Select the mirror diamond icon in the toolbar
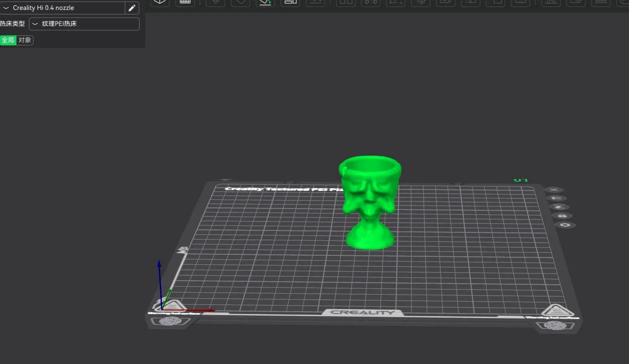629x364 pixels. (x=240, y=3)
